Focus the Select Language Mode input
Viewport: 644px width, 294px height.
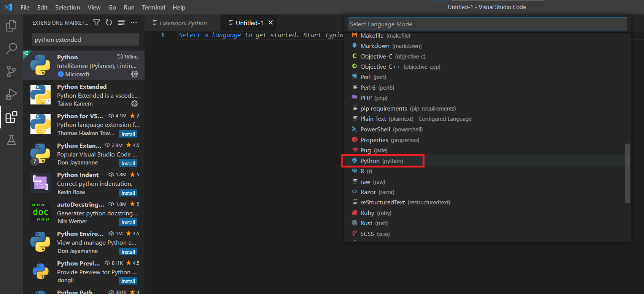pos(487,24)
